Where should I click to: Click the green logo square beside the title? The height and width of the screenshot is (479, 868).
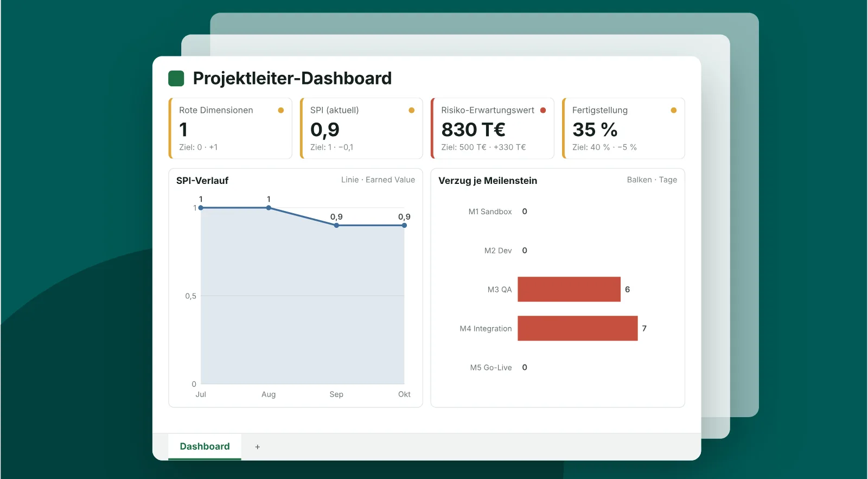[176, 79]
